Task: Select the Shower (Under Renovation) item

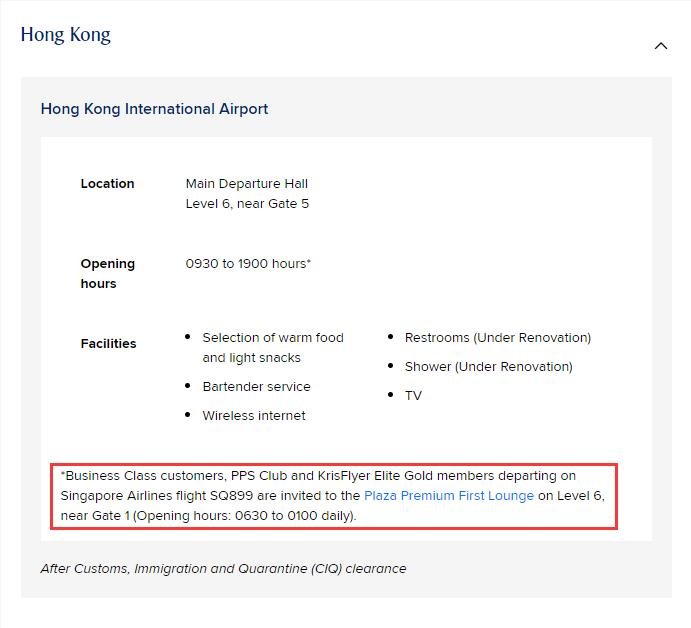Action: (x=488, y=367)
